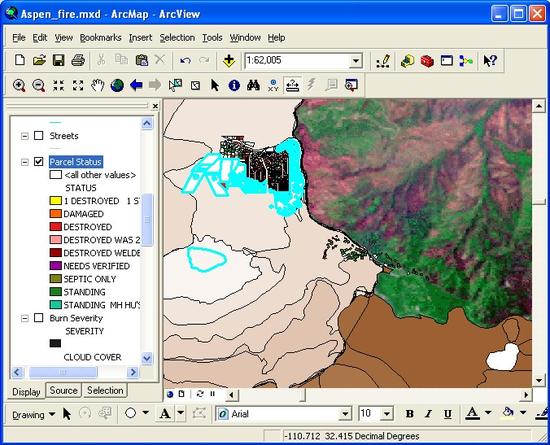550x445 pixels.
Task: Turn on Burn Severity layer checkbox
Action: (39, 318)
